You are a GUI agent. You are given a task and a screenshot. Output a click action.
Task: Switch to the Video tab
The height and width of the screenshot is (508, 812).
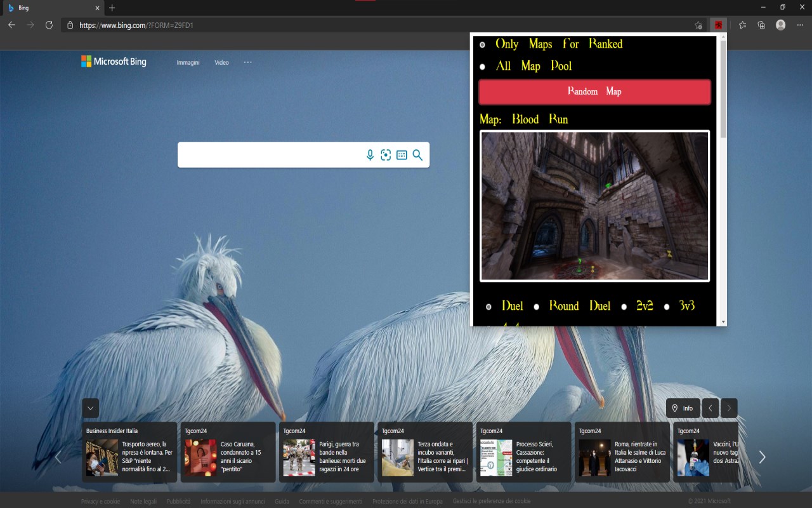[221, 62]
